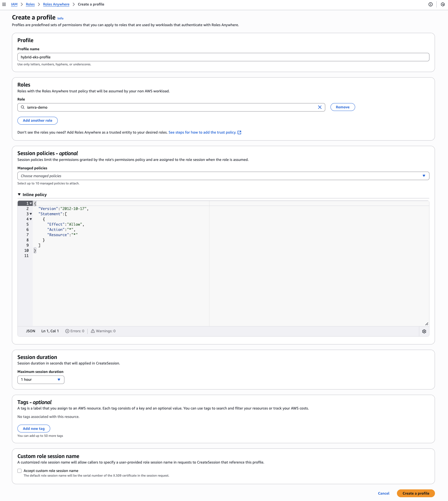Viewport: 448px width, 501px height.
Task: Open Maximum session duration dropdown
Action: pyautogui.click(x=41, y=380)
